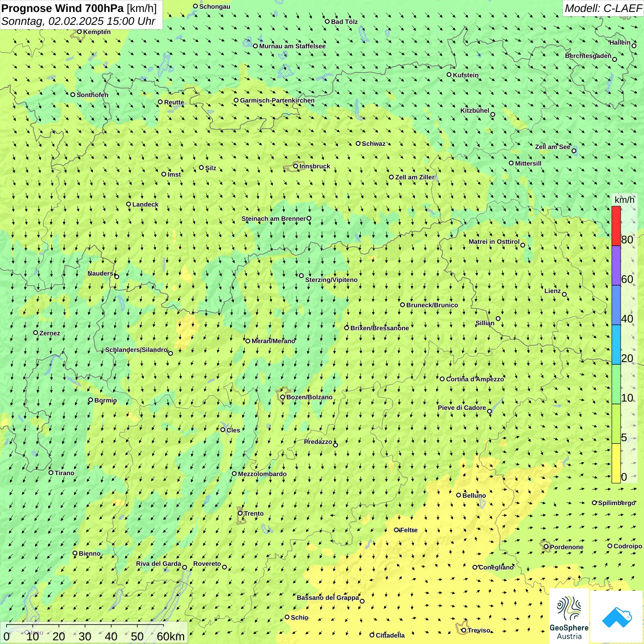This screenshot has height=644, width=644.
Task: Click the Bozen/Bolzano city marker
Action: coord(282,397)
